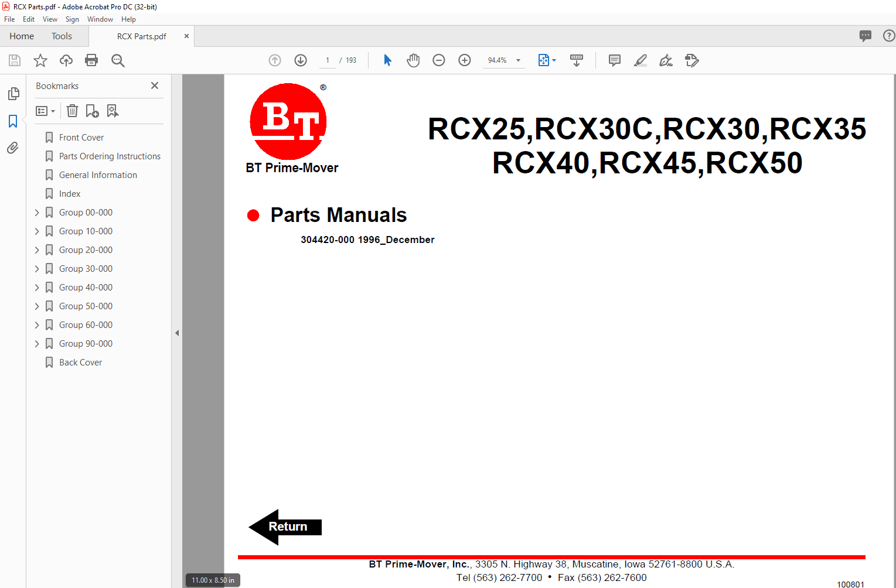Click the Stamp tool icon
896x588 pixels.
click(x=692, y=60)
